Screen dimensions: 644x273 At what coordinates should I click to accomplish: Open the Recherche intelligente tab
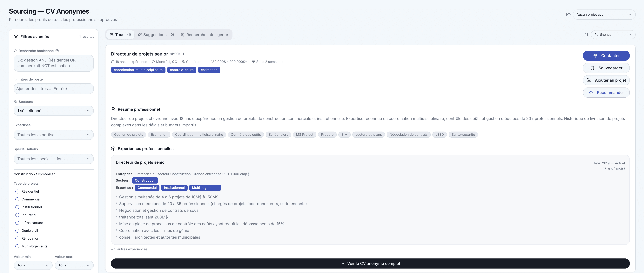pyautogui.click(x=204, y=35)
